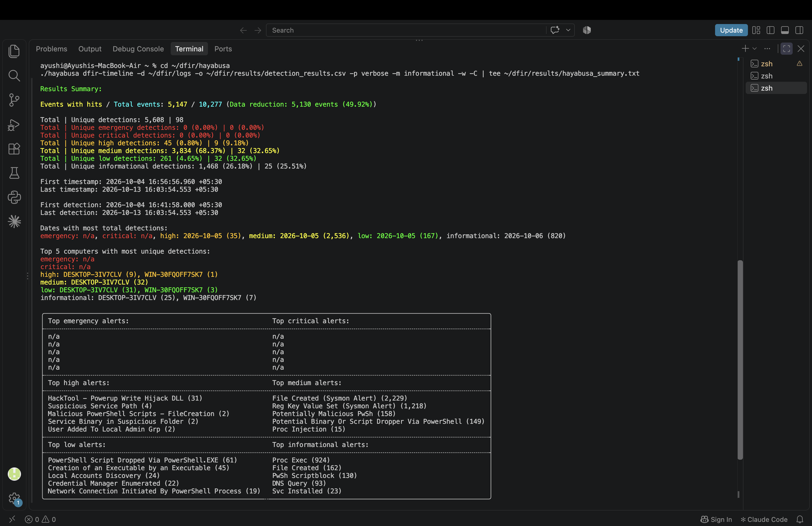
Task: Open Run and Debug view icon
Action: click(14, 125)
